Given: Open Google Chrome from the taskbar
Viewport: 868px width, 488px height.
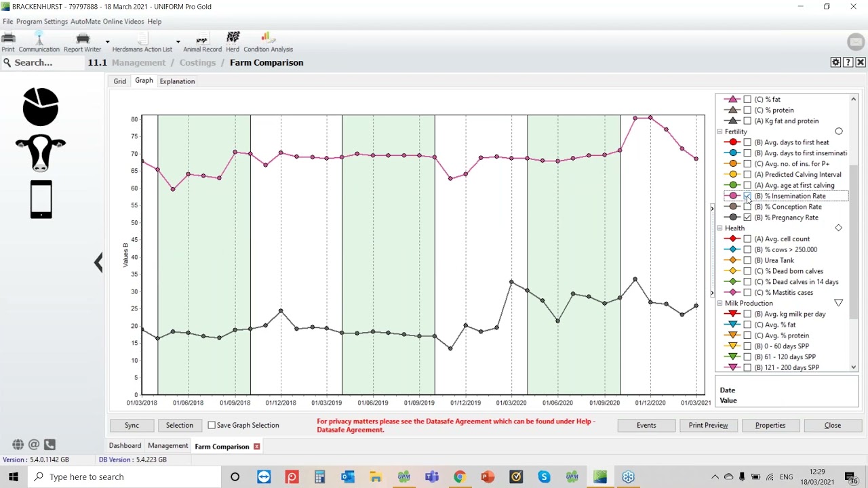Looking at the screenshot, I should click(459, 477).
